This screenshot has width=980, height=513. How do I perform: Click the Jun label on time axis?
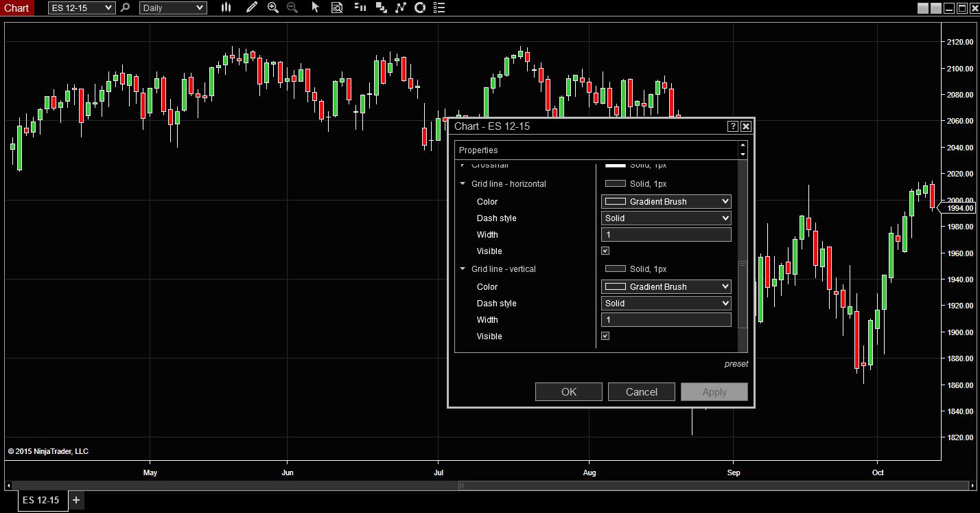tap(288, 472)
